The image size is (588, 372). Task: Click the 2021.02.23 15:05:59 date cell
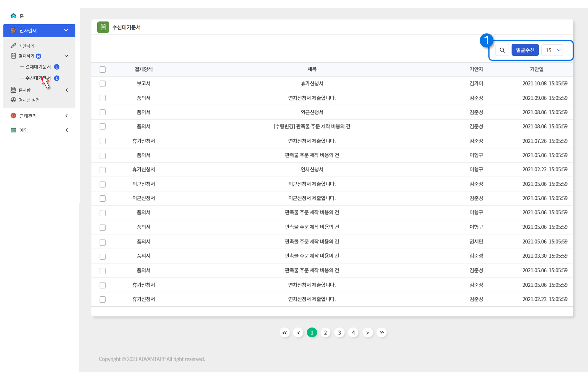(x=545, y=299)
